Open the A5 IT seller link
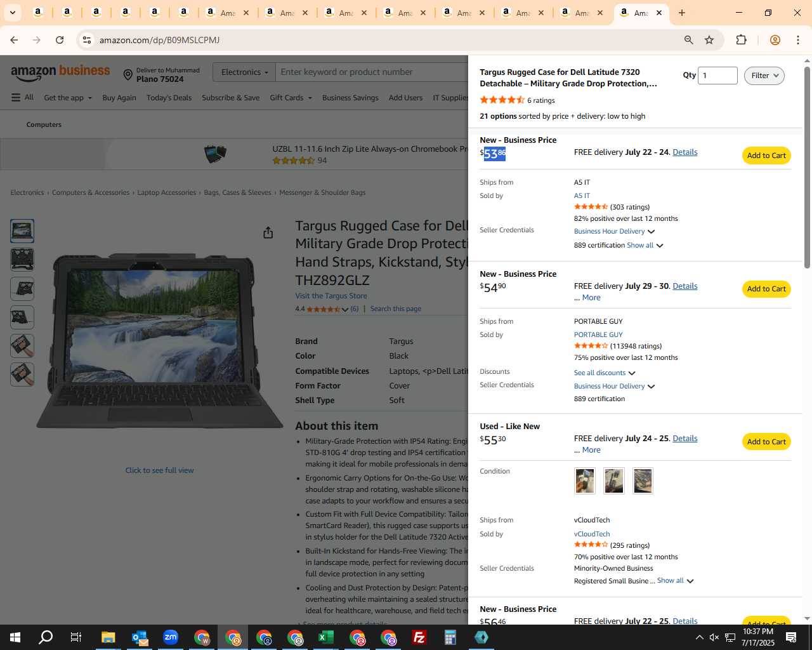The width and height of the screenshot is (812, 650). pyautogui.click(x=582, y=196)
